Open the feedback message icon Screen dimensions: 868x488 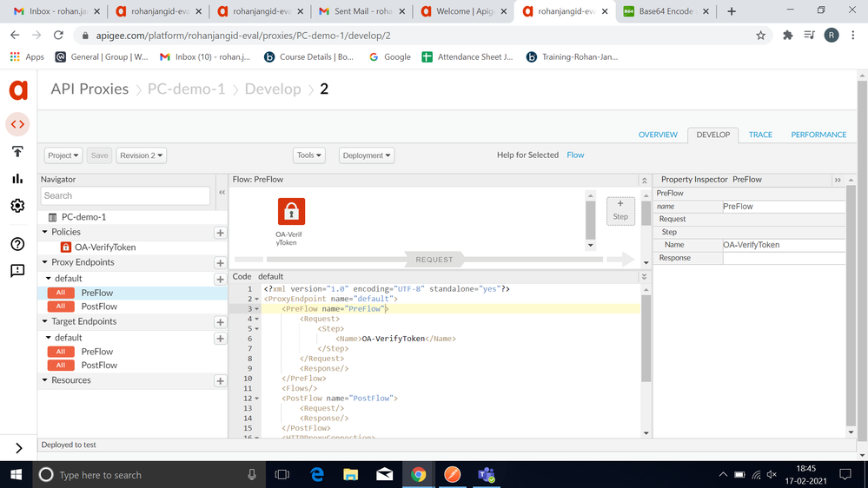[17, 271]
